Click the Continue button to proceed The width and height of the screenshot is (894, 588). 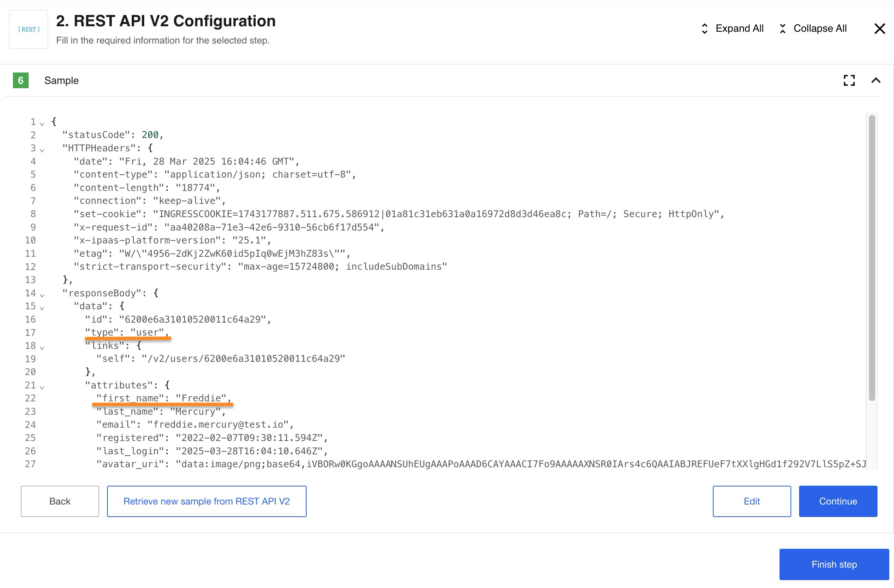(x=838, y=501)
